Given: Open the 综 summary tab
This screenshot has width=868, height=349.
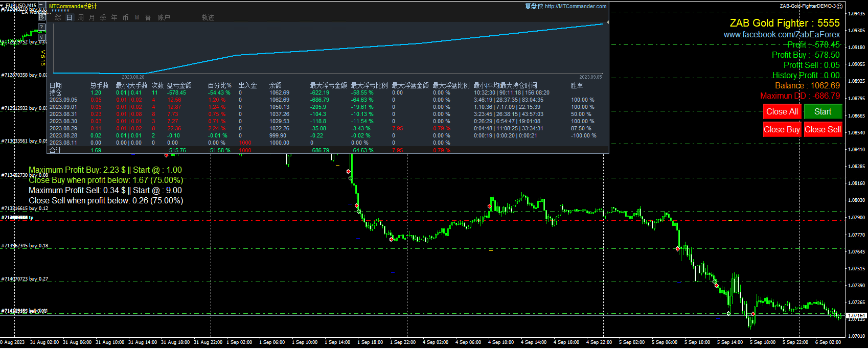Looking at the screenshot, I should (x=58, y=17).
